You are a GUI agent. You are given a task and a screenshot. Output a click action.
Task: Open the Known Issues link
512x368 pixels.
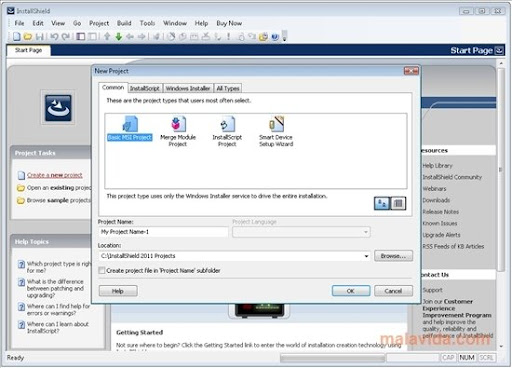[x=440, y=223]
